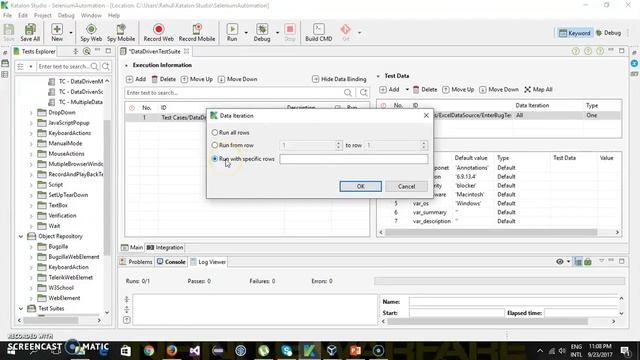Open Skype from the taskbar

click(287, 350)
